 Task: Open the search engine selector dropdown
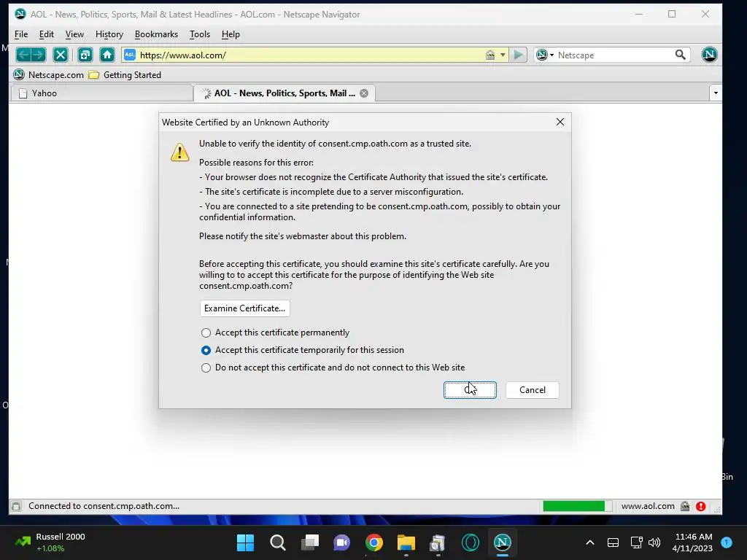[x=544, y=55]
